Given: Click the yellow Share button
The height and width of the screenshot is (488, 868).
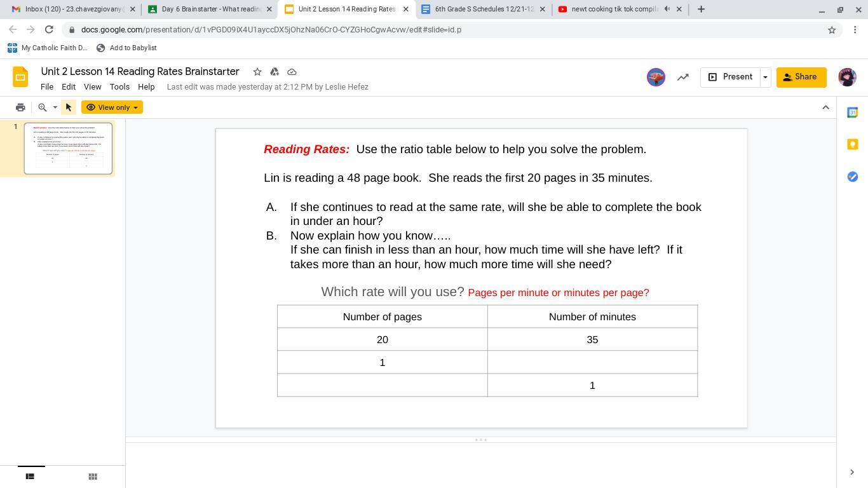Looking at the screenshot, I should [x=801, y=77].
